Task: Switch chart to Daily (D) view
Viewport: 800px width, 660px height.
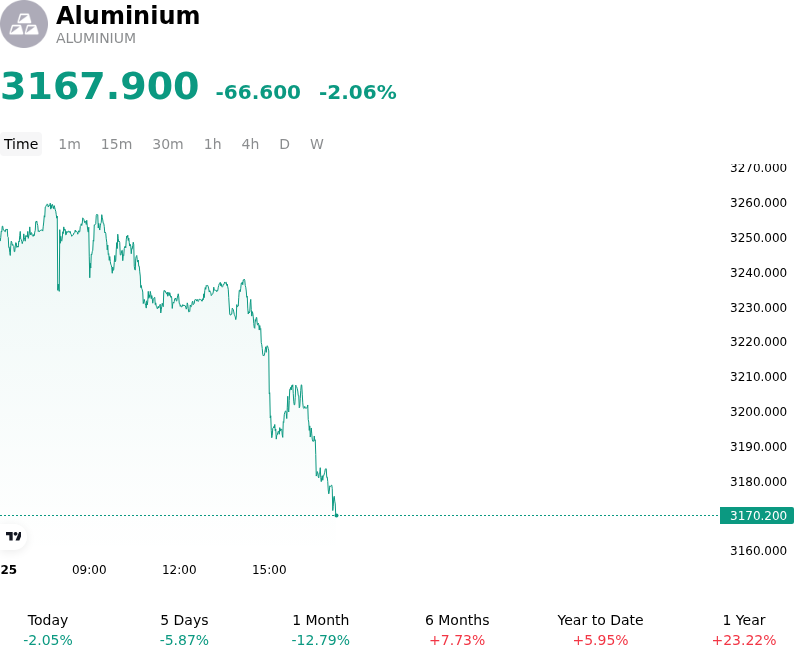Action: pos(284,144)
